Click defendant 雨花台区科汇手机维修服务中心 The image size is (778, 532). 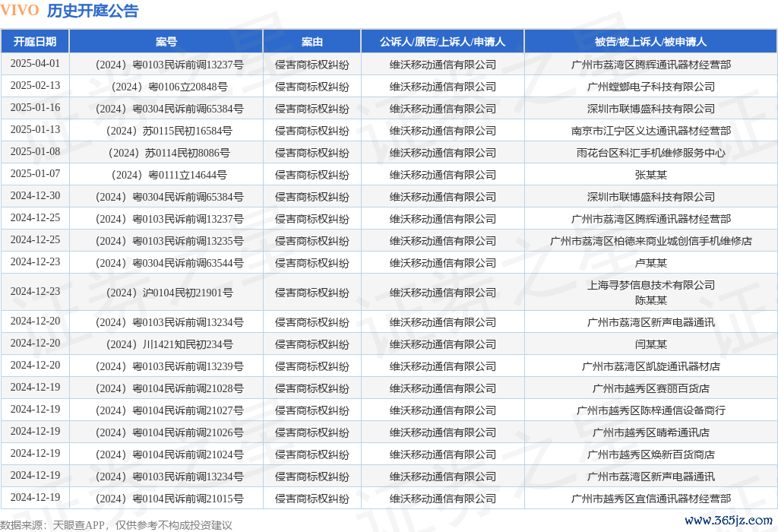pos(650,153)
